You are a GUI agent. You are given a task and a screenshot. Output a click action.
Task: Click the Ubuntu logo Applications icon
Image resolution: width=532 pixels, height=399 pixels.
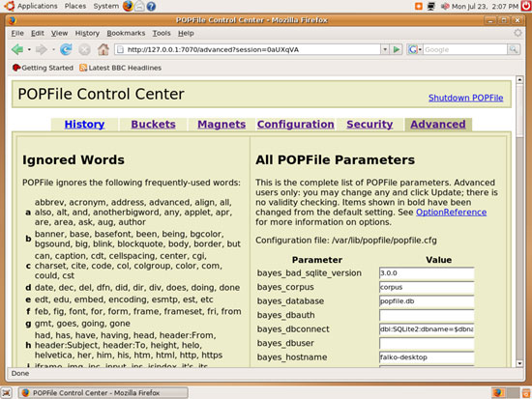click(x=10, y=6)
